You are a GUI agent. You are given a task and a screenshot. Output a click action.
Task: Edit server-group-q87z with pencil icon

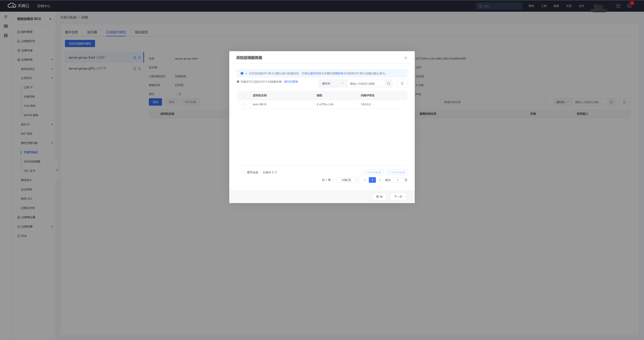coord(140,69)
